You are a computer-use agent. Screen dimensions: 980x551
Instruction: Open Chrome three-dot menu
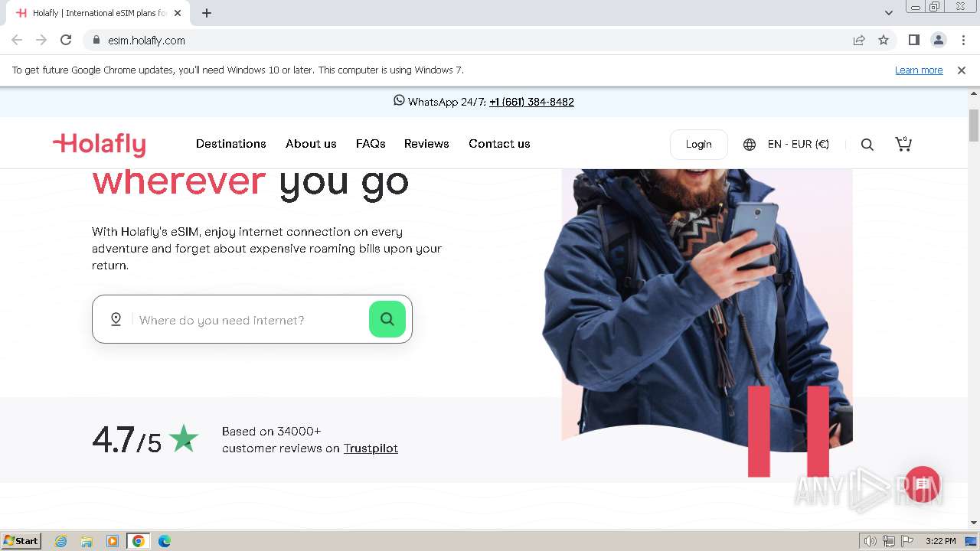(963, 40)
